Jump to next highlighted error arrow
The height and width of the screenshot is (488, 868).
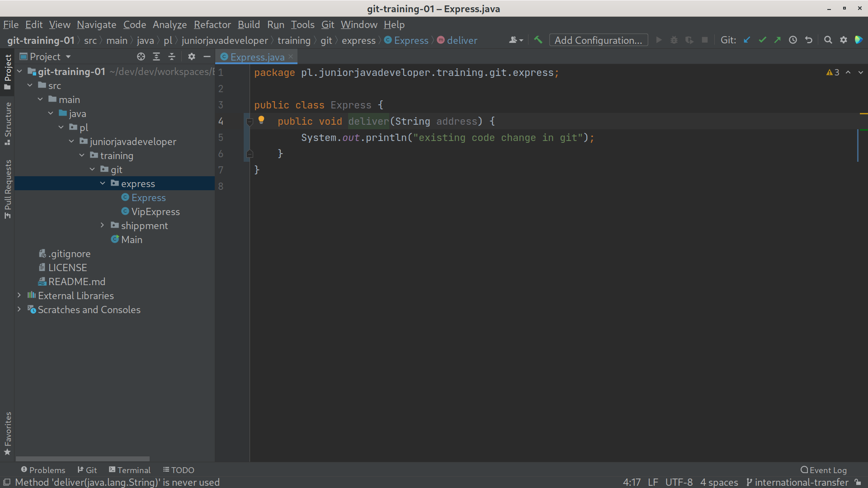861,72
